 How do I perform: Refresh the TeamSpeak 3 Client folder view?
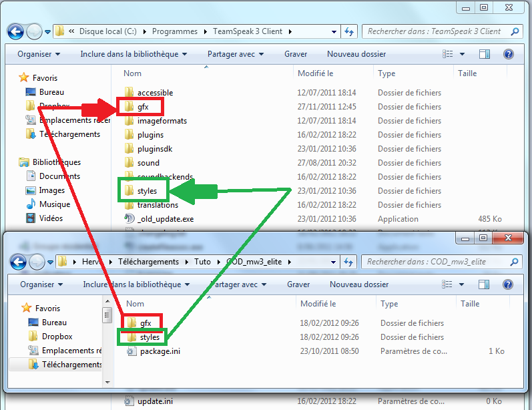click(x=349, y=31)
